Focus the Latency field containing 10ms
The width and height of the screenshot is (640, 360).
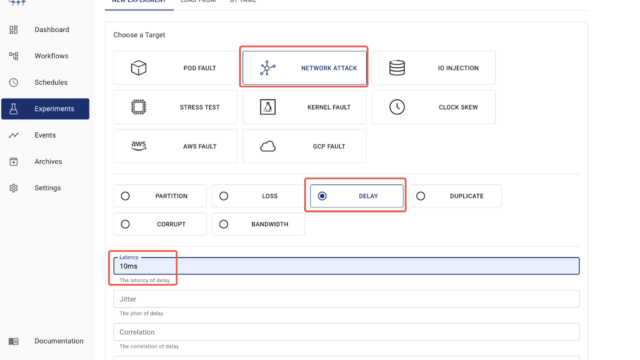pos(347,266)
